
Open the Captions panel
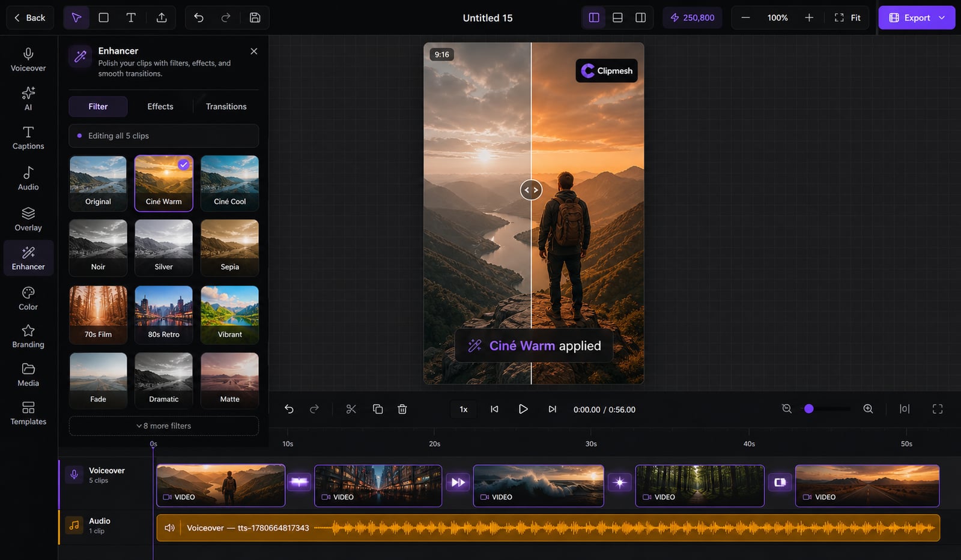(x=28, y=138)
